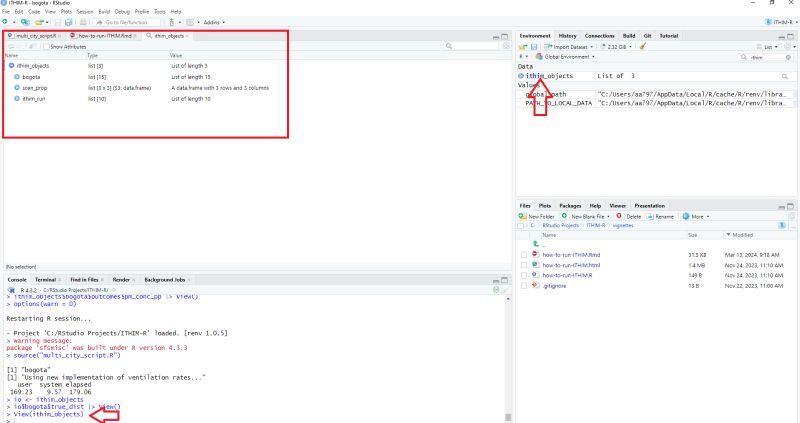Screen dimensions: 800x423
Task: Check the box for .gitignore
Action: [524, 286]
